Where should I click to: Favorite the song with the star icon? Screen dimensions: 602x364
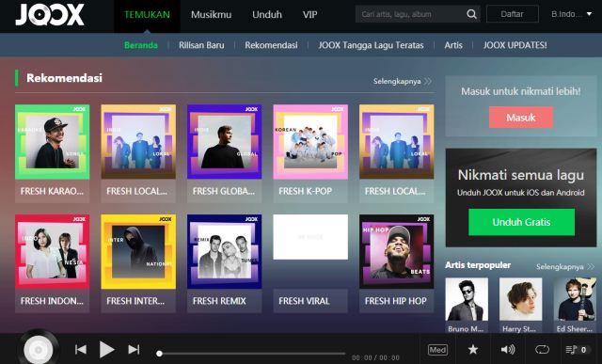point(473,349)
